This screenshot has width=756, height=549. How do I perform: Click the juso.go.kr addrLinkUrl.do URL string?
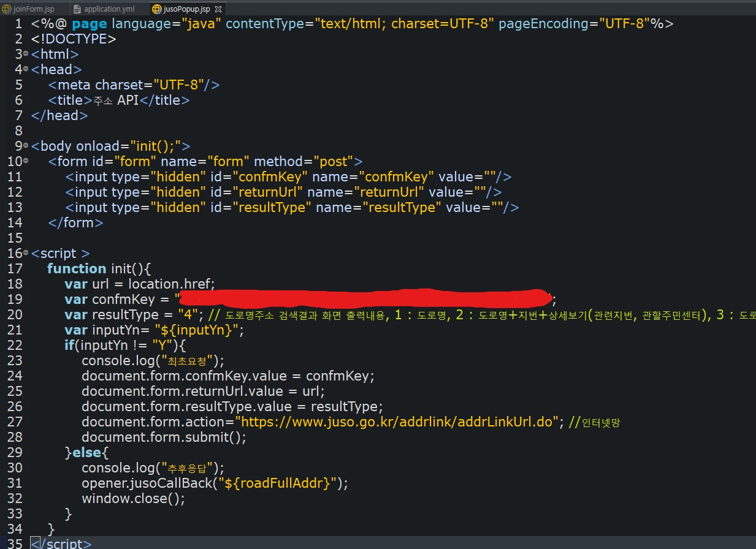(x=397, y=422)
